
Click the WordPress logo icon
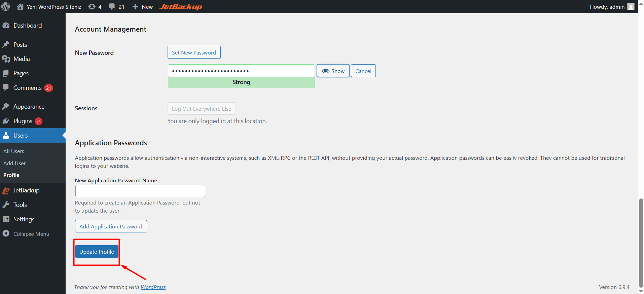(x=6, y=7)
